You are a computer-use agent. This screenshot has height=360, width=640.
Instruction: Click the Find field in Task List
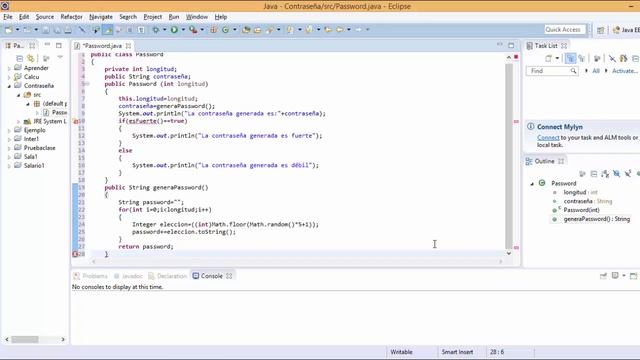(552, 71)
